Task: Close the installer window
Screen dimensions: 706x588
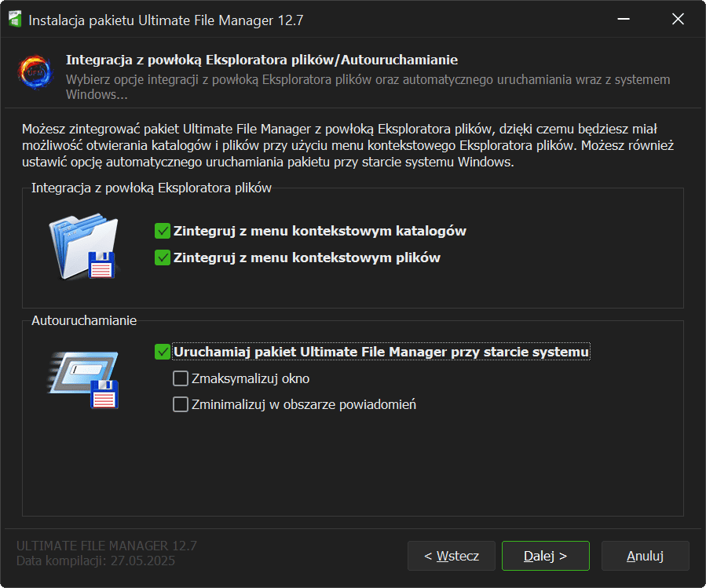Action: 678,20
